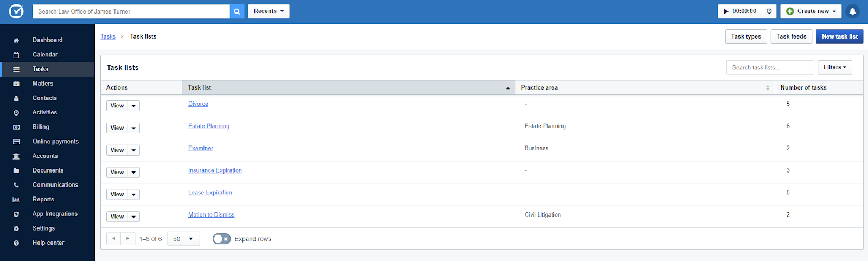Screen dimensions: 868x261
Task: Toggle the Expand rows switch
Action: [x=221, y=239]
